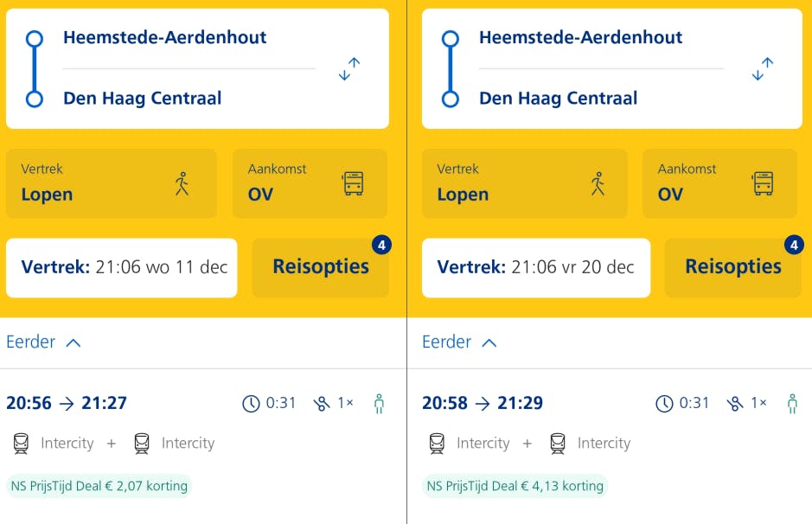Screen dimensions: 812x524
Task: Click NS PrijsTijd Deal € 4,13 korting
Action: click(x=515, y=486)
